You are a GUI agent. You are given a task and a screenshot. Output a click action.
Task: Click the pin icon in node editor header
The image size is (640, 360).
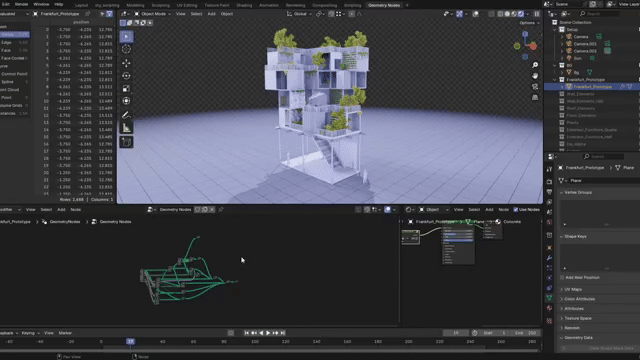pos(221,209)
